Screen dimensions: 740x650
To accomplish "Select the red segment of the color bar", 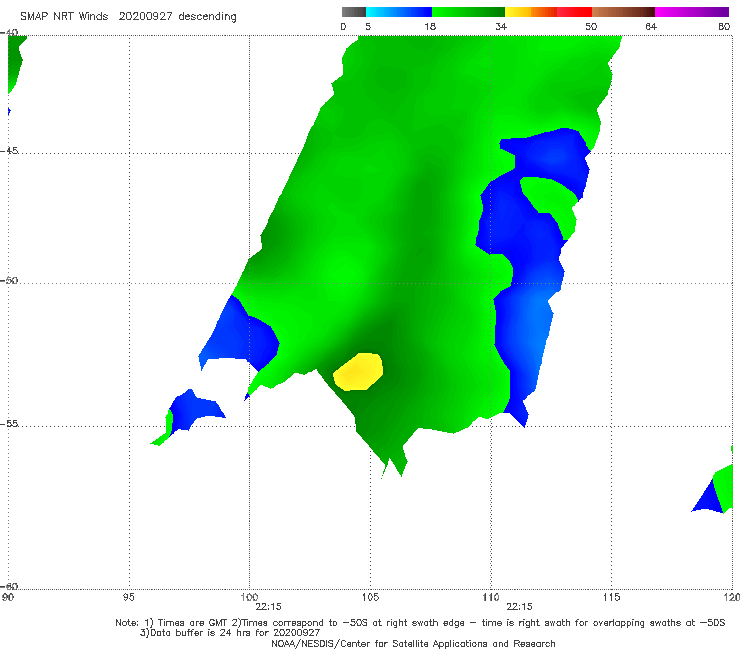I will 574,12.
